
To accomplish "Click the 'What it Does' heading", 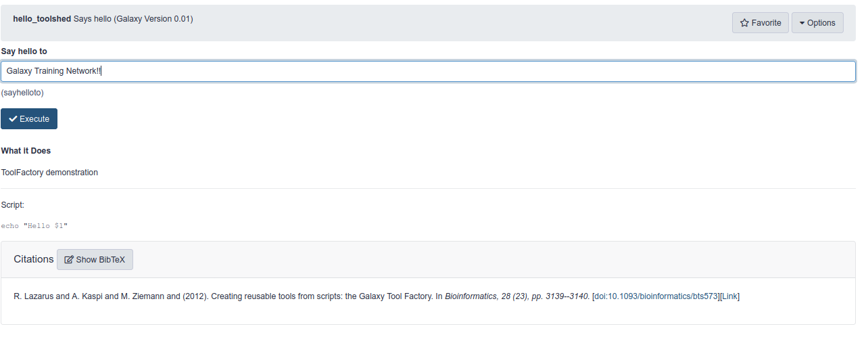I will [26, 151].
